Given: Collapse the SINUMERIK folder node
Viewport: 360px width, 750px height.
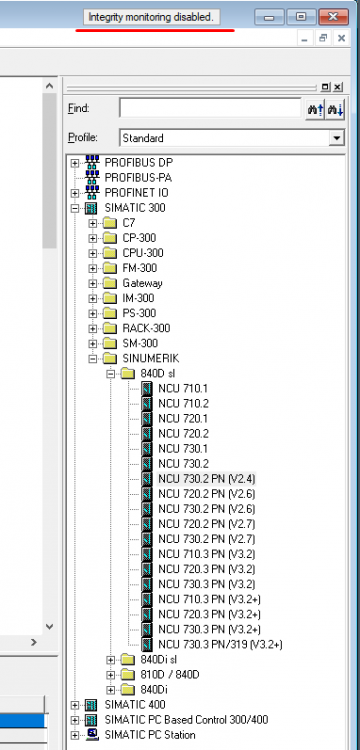Looking at the screenshot, I should pos(93,358).
